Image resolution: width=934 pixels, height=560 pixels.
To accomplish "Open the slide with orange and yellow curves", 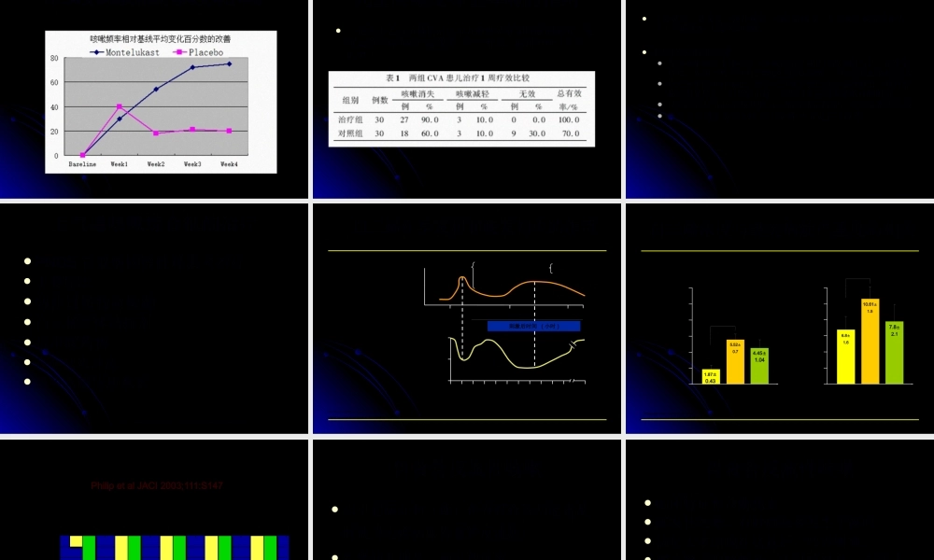I will [466, 319].
